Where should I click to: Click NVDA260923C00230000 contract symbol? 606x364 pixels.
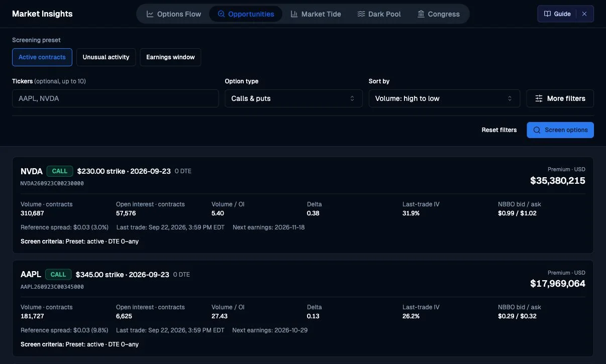pos(52,183)
